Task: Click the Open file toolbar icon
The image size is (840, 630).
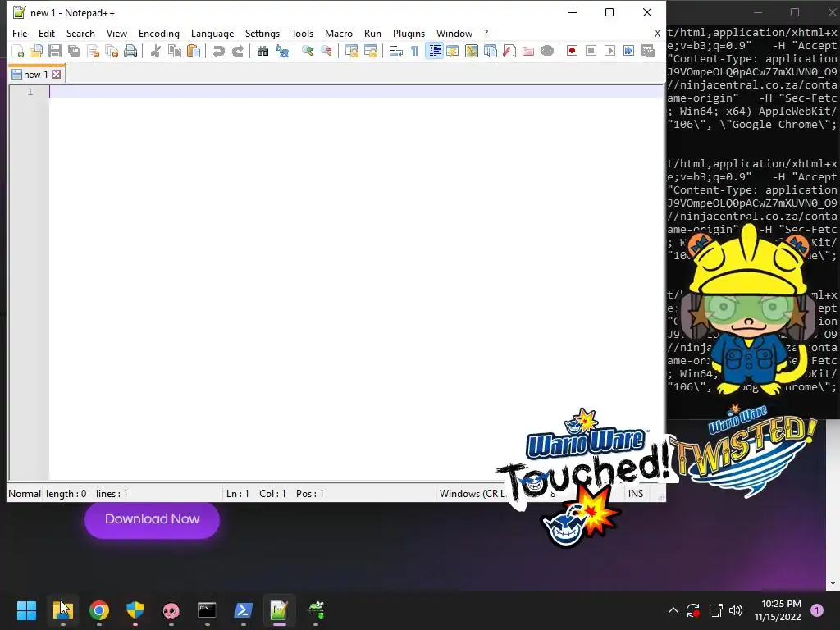Action: [x=36, y=51]
